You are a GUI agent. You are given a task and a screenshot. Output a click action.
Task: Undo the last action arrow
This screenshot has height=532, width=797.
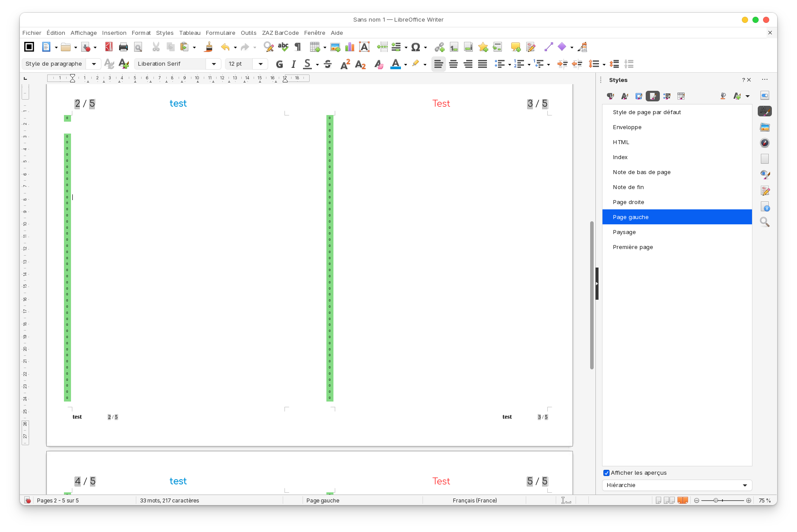coord(225,47)
